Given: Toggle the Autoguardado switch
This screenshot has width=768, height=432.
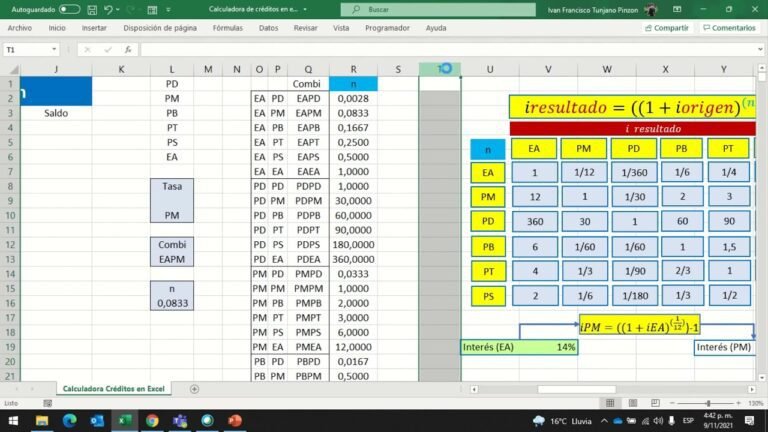Looking at the screenshot, I should (69, 9).
